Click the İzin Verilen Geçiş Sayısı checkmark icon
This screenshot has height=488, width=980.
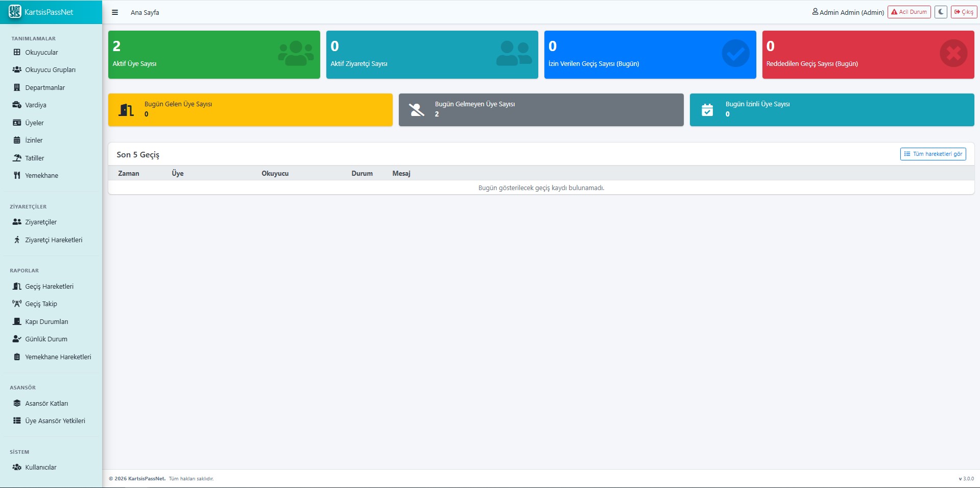[x=735, y=53]
